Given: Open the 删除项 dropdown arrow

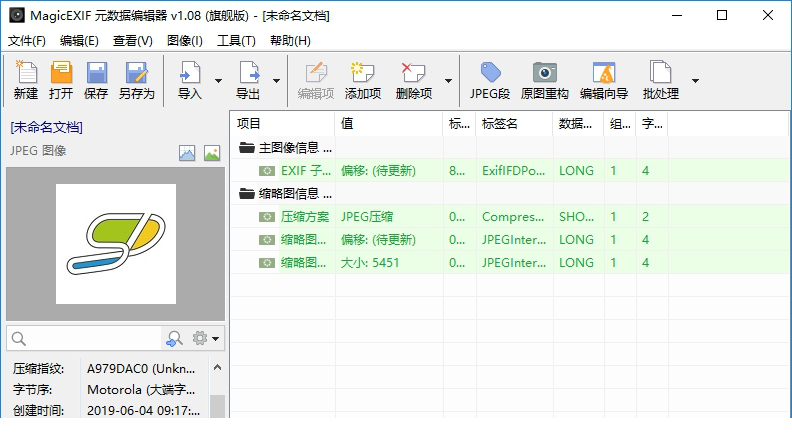Looking at the screenshot, I should coord(448,81).
